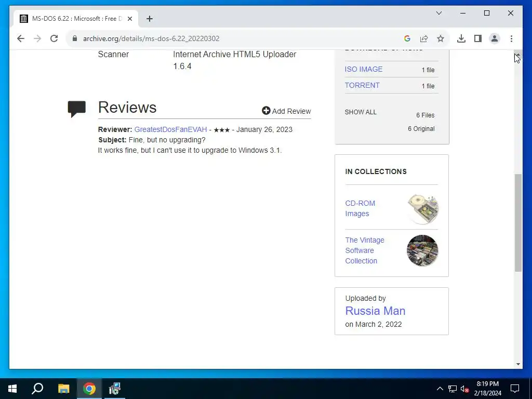Click the '6 Original' count
Image resolution: width=532 pixels, height=399 pixels.
[x=421, y=129]
